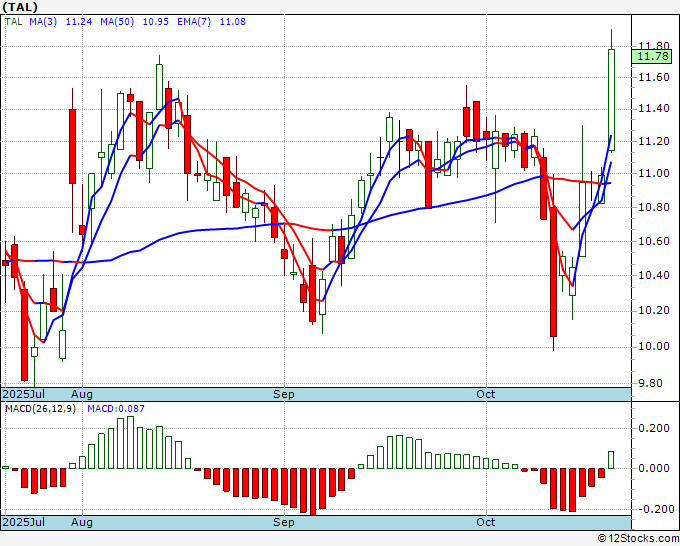The image size is (680, 546).
Task: Click the MA(50) legend label
Action: [117, 22]
